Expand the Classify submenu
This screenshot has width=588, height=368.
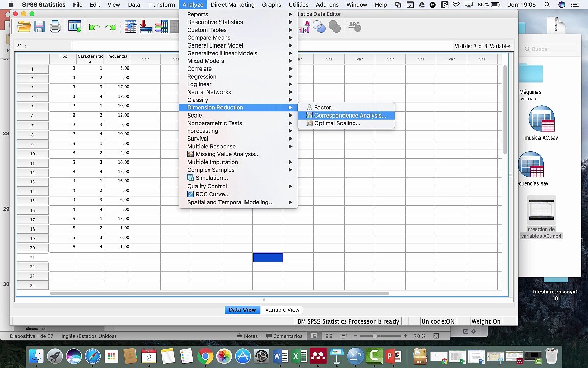tap(238, 100)
